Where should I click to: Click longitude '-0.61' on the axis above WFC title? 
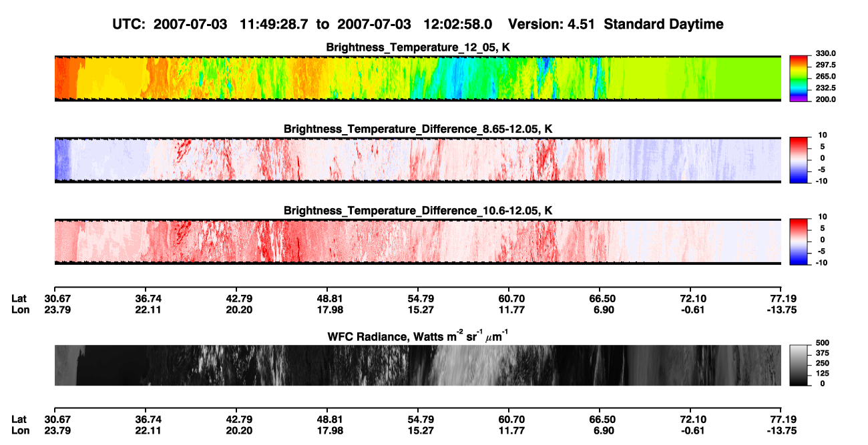point(692,310)
